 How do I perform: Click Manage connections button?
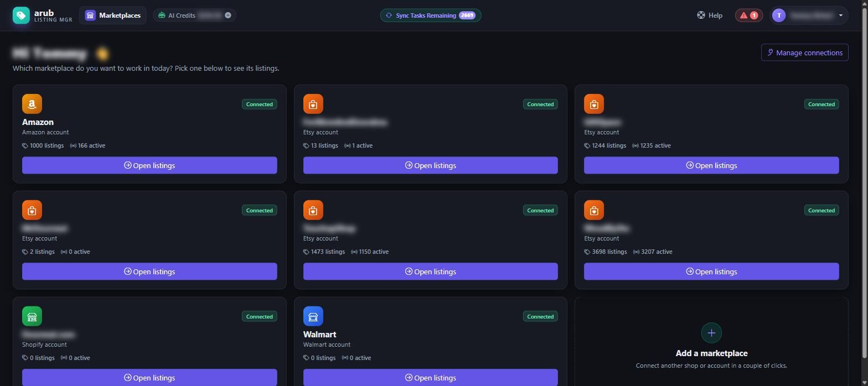click(x=805, y=53)
